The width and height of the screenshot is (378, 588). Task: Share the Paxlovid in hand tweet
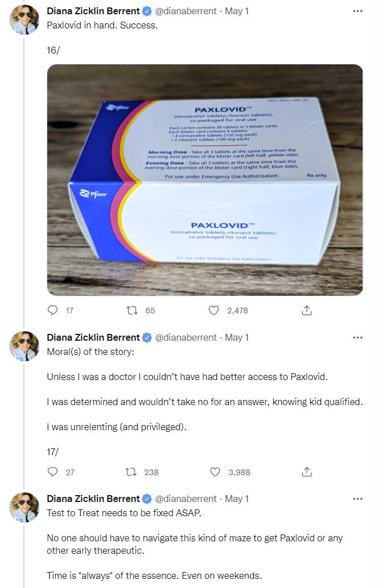(x=306, y=311)
